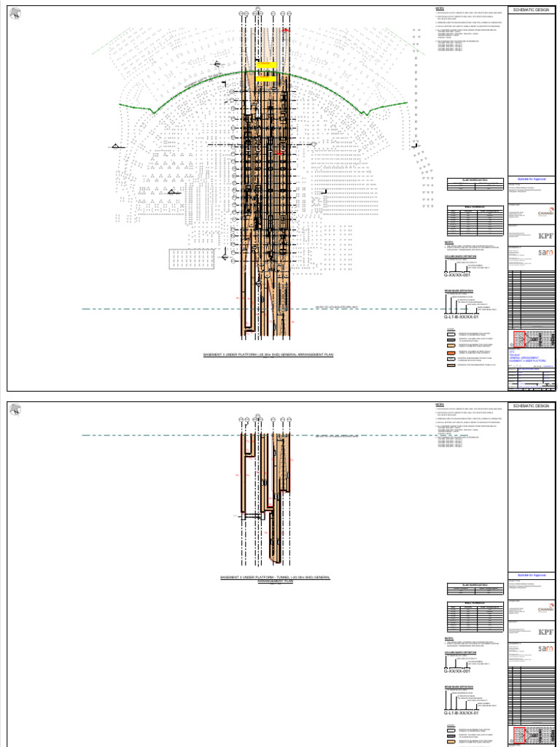The width and height of the screenshot is (560, 747).
Task: Click the north arrow on the first sheet
Action: click(15, 15)
